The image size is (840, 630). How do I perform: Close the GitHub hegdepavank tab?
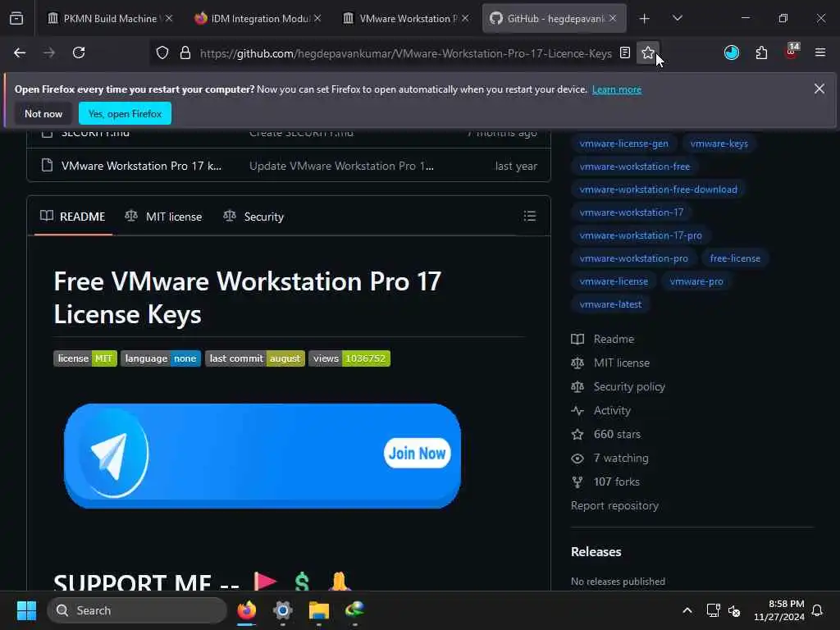pos(613,18)
